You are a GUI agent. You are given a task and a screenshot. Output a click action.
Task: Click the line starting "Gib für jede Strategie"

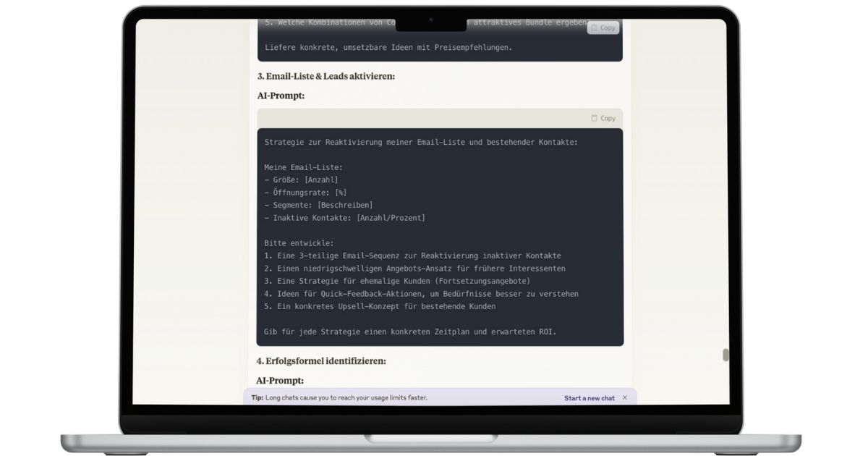pos(410,332)
